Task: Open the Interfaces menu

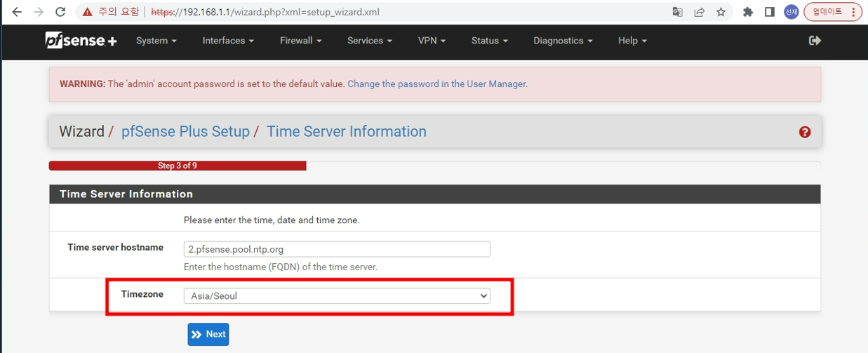Action: (x=228, y=41)
